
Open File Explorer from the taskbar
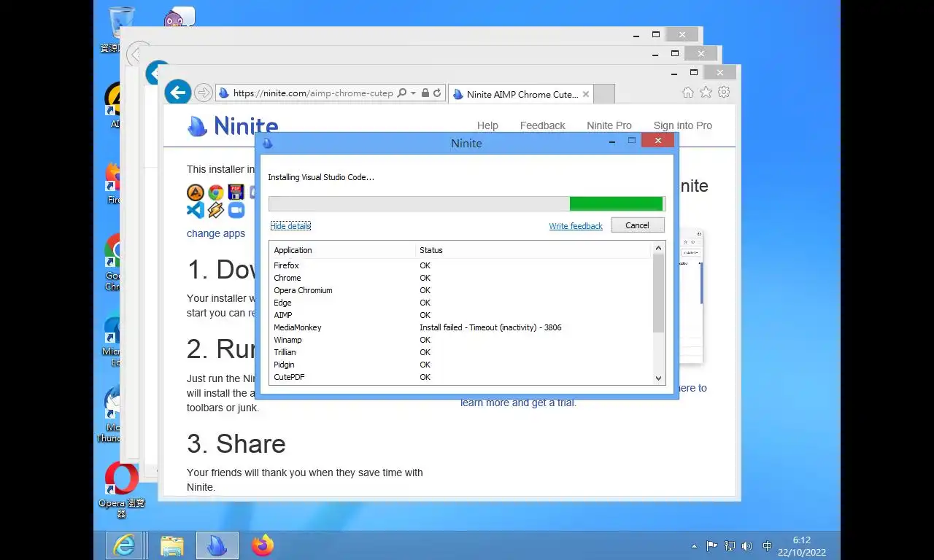172,545
